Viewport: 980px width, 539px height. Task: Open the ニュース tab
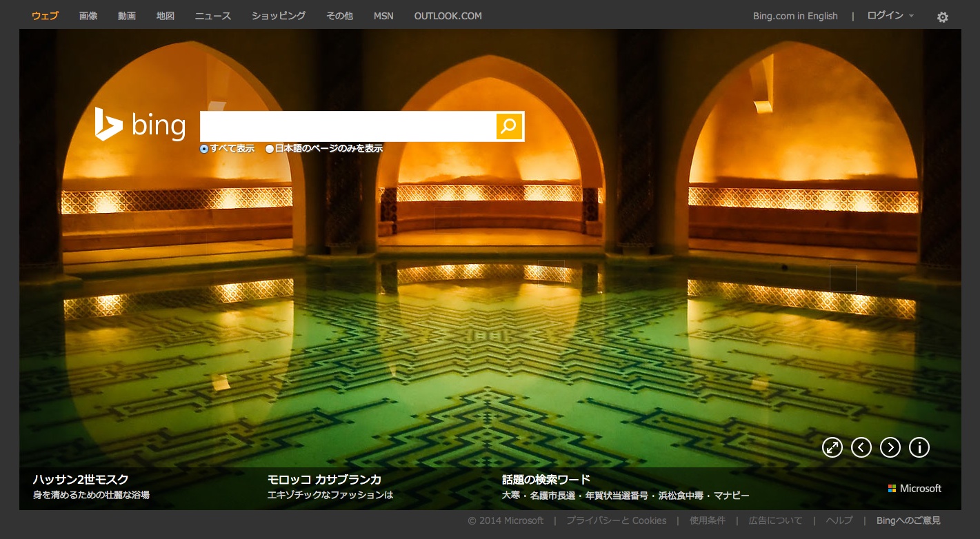click(213, 16)
